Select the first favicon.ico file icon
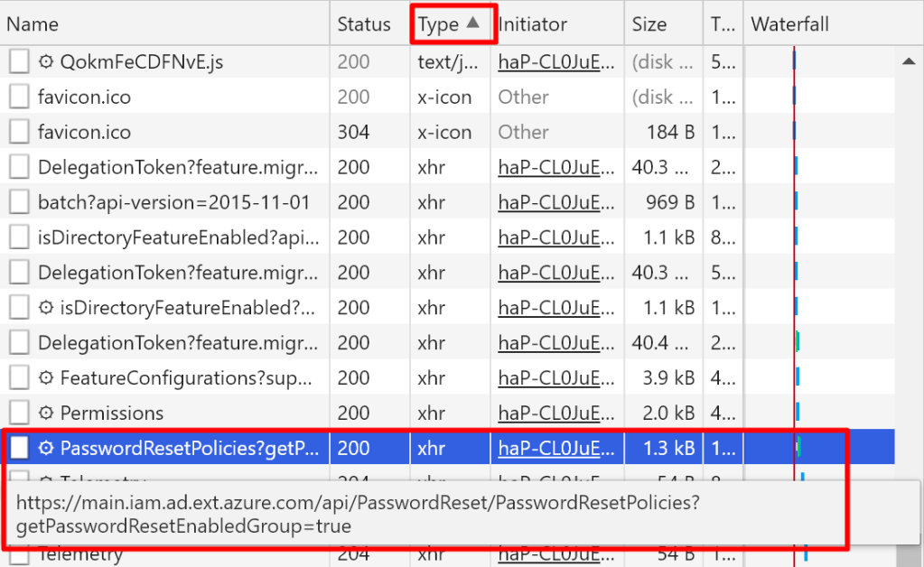This screenshot has height=567, width=924. (19, 98)
